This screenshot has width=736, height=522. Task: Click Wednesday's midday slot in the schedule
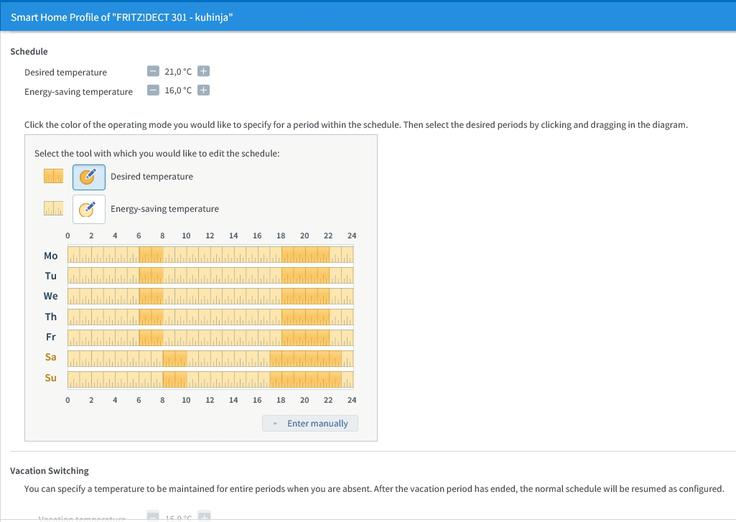coord(210,296)
